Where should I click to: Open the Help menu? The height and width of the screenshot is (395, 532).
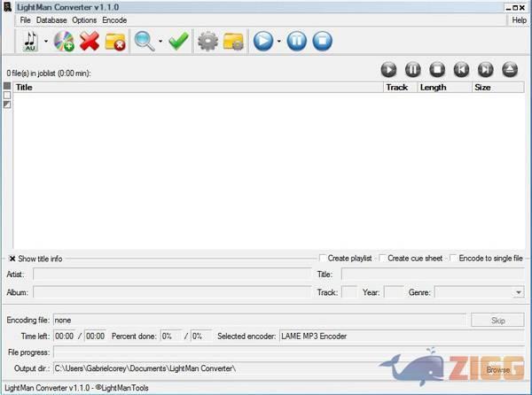pyautogui.click(x=519, y=20)
